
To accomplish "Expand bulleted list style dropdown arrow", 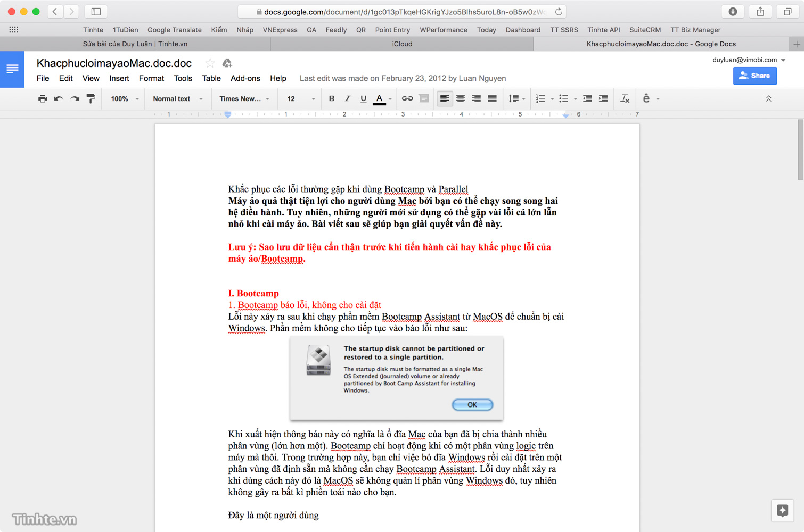I will (x=576, y=99).
